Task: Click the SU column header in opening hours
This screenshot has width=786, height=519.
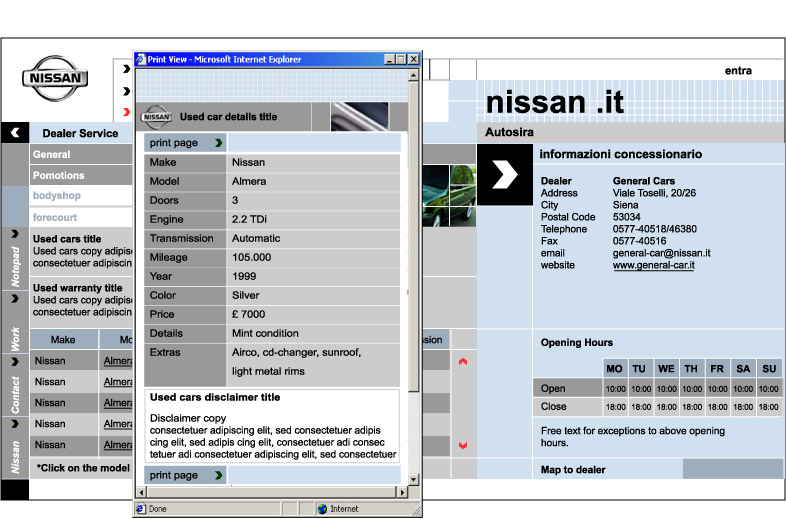Action: pos(769,369)
